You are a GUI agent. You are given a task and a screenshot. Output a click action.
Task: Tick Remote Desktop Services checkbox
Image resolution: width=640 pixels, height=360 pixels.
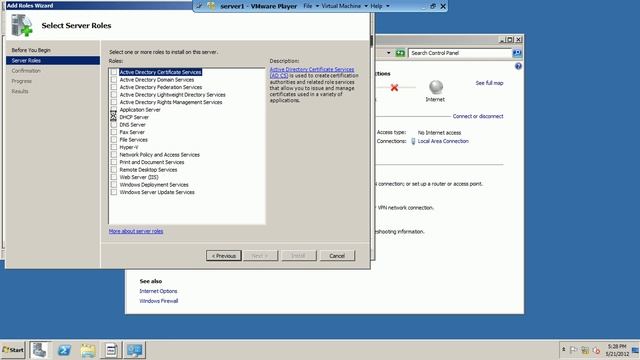click(114, 169)
